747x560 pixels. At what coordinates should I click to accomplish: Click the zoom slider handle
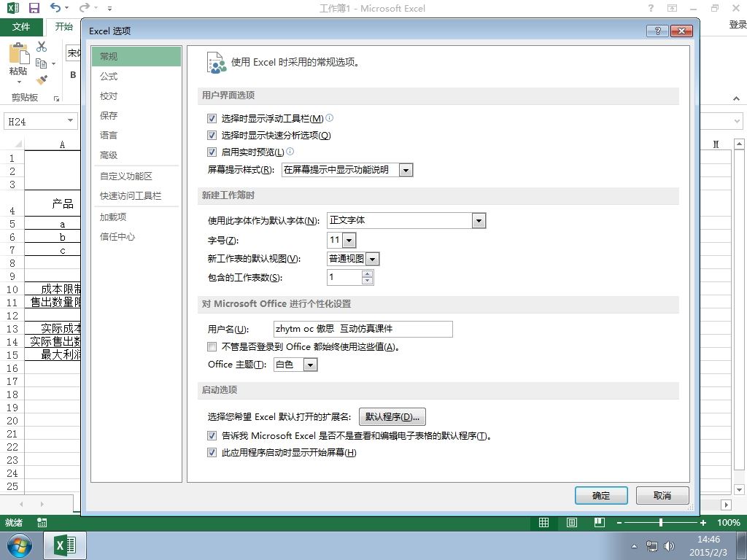pos(661,523)
